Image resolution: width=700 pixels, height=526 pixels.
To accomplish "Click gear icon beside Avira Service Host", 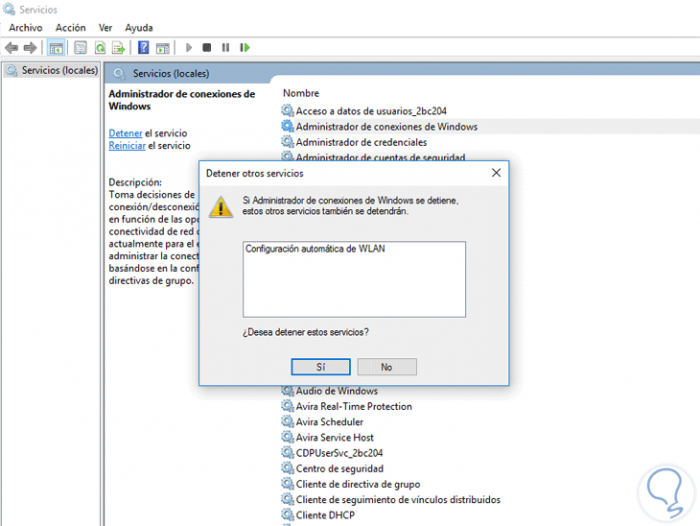I will click(287, 437).
